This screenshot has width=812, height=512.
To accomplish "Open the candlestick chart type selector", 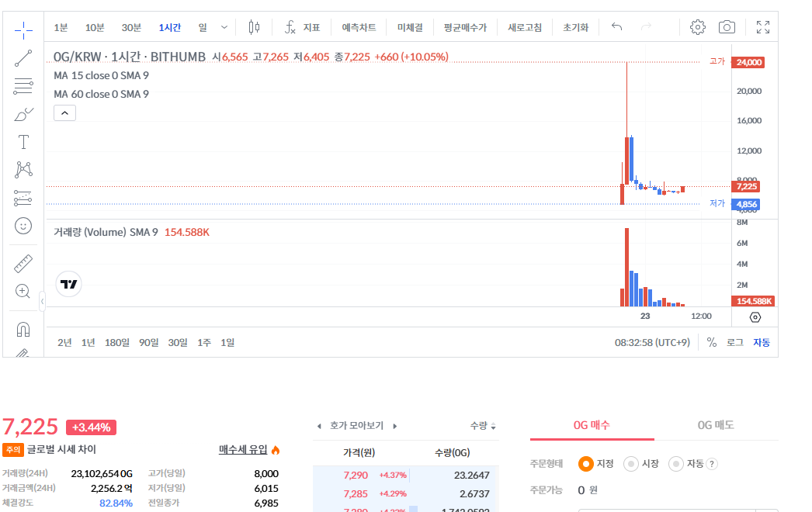I will pyautogui.click(x=254, y=27).
